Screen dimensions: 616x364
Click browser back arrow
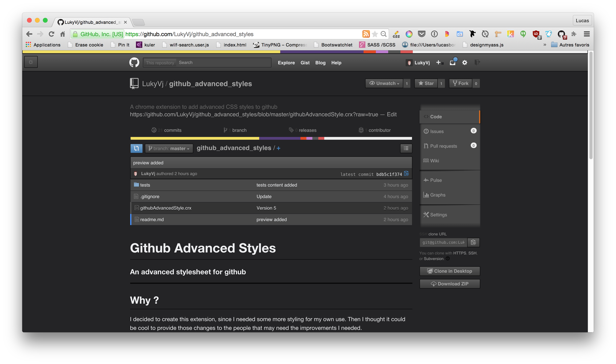coord(29,34)
